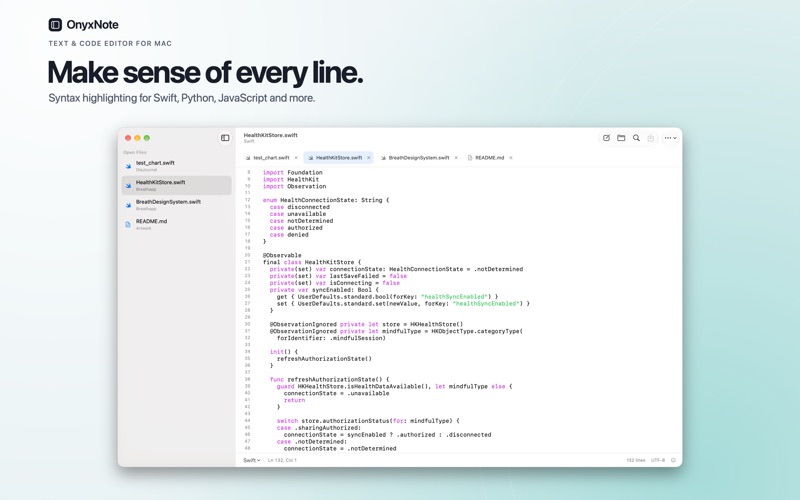
Task: Open README.md in the sidebar list
Action: tap(177, 224)
